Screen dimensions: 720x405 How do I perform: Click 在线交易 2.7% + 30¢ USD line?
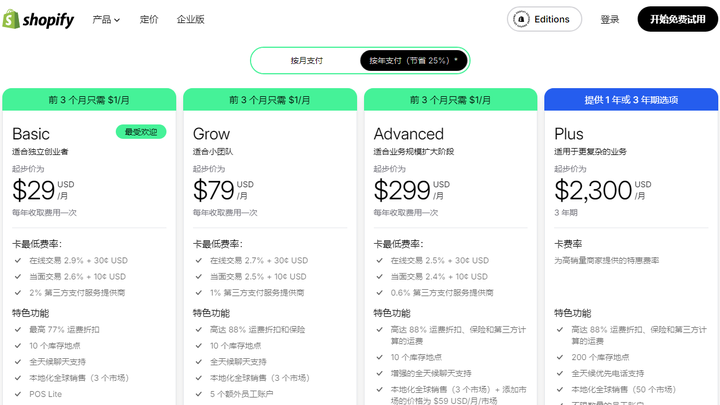259,260
